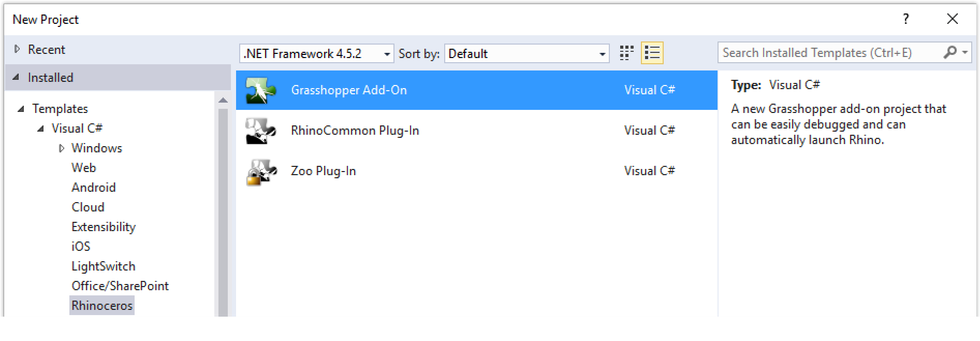Expand the Recent section
Image resolution: width=980 pixels, height=341 pixels.
coord(17,49)
